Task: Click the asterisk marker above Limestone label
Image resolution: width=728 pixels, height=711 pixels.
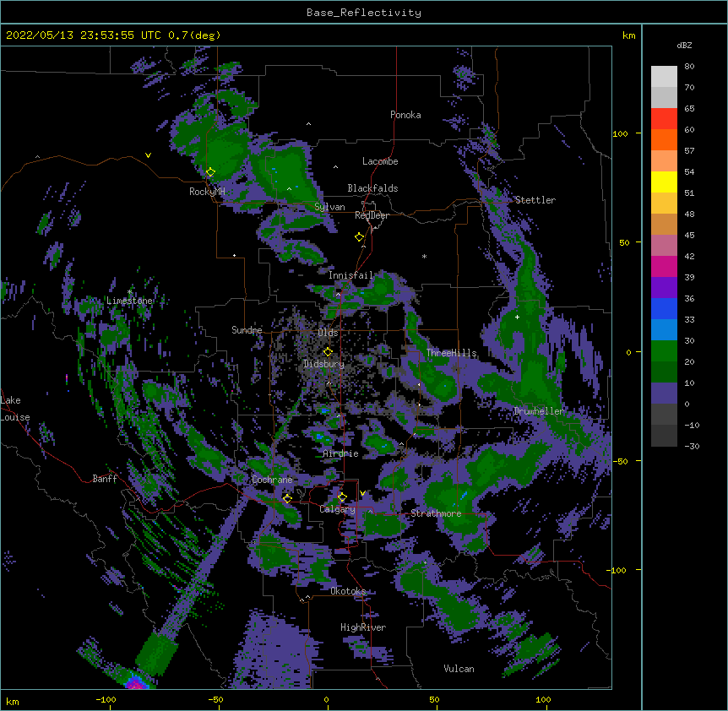Action: (x=129, y=292)
